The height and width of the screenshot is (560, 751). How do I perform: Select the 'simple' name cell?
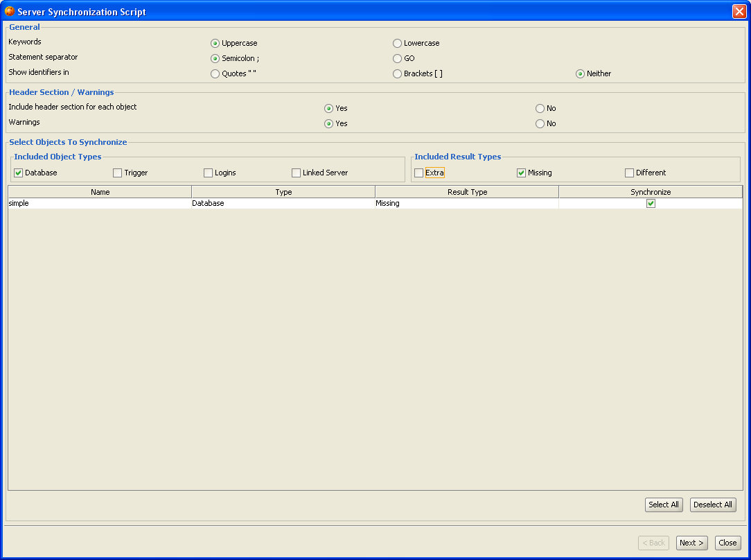[x=100, y=204]
